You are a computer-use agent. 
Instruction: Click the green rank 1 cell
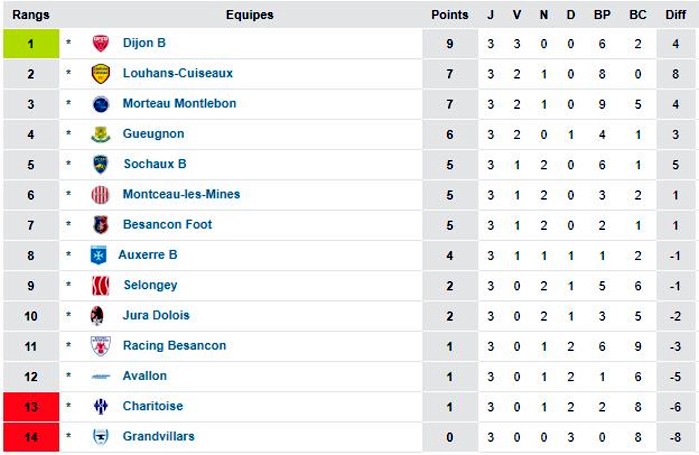31,44
